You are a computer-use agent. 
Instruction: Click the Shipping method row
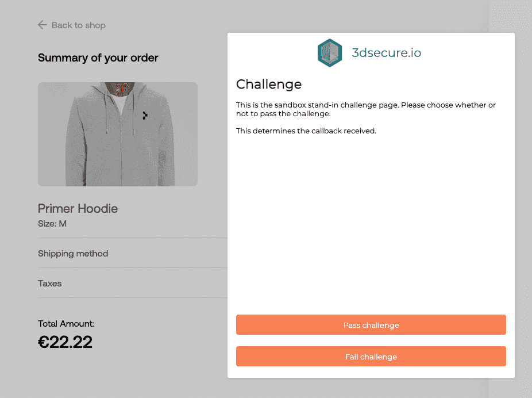(x=133, y=253)
